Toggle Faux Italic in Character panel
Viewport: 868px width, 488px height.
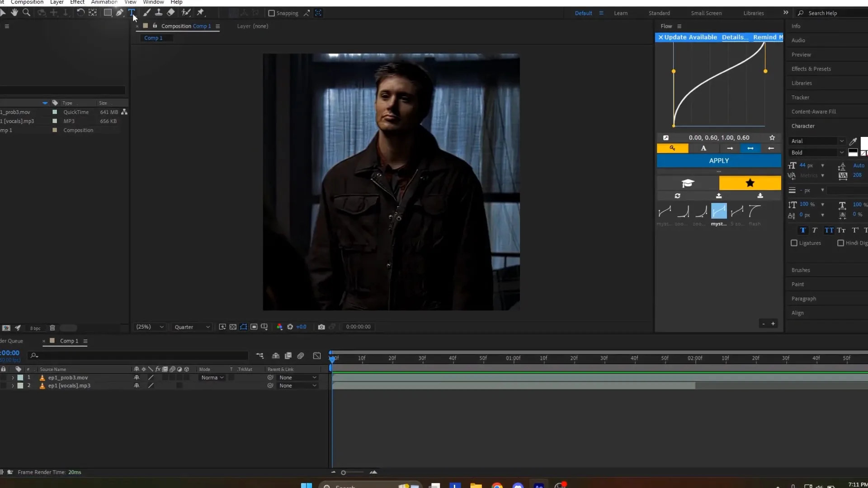click(x=815, y=230)
